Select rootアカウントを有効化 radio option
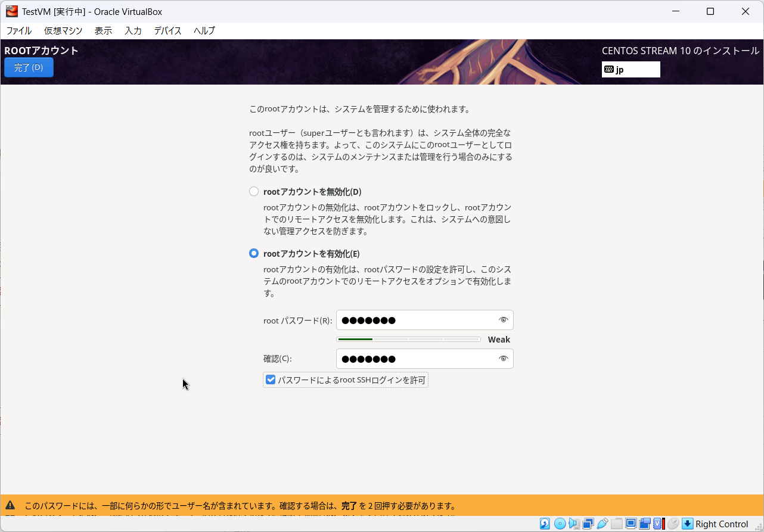 (254, 253)
